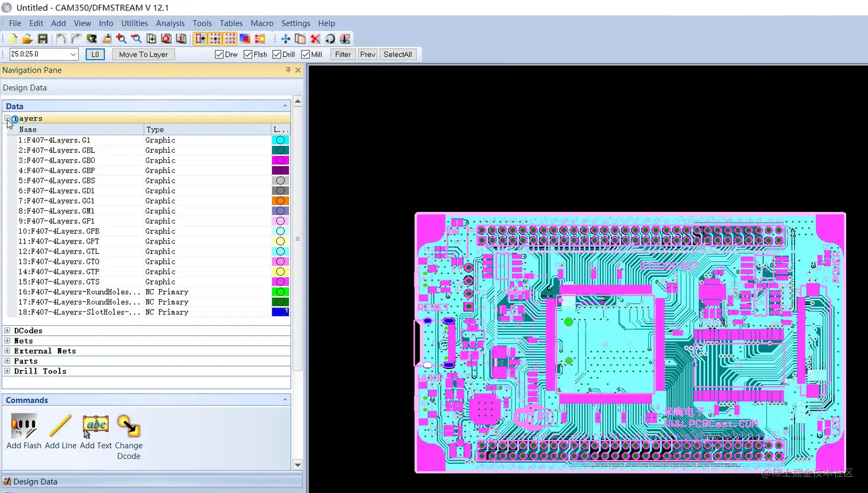Image resolution: width=868 pixels, height=493 pixels.
Task: Click the Rotate circular arrow icon
Action: [x=330, y=38]
